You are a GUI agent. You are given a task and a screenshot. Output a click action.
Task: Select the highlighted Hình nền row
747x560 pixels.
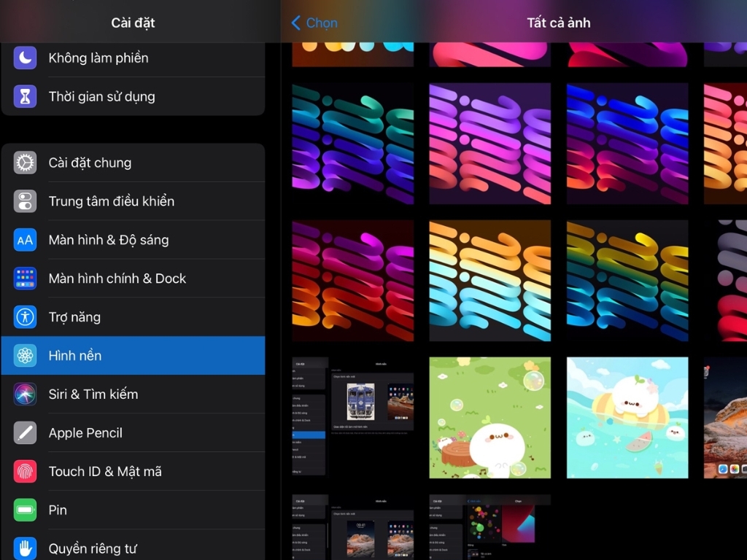133,355
